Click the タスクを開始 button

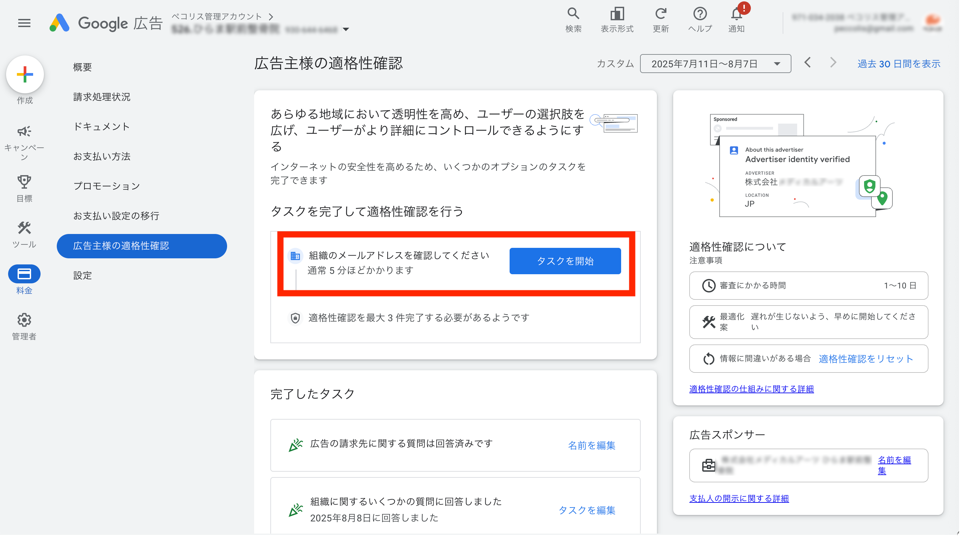click(565, 261)
